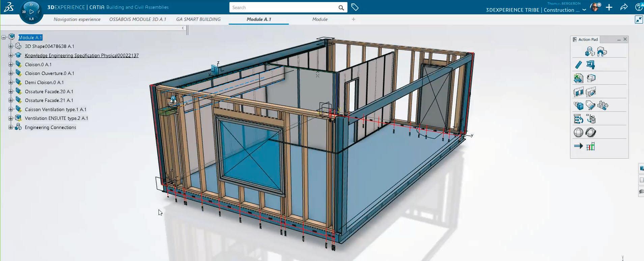Click the collapse view arrows icon
Image resolution: width=644 pixels, height=261 pixels.
coord(639,20)
